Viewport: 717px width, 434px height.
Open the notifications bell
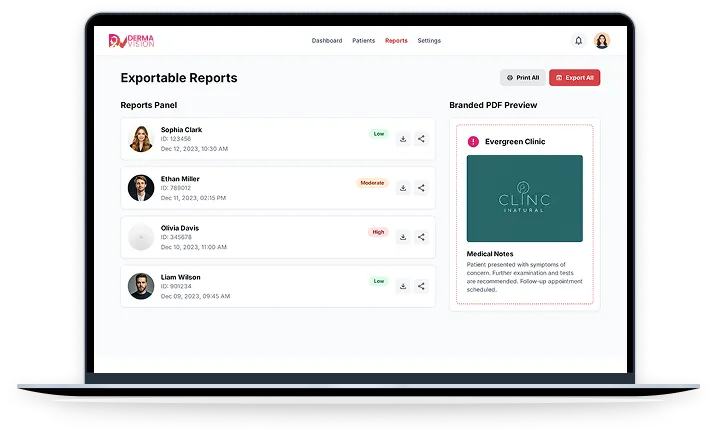(x=578, y=41)
